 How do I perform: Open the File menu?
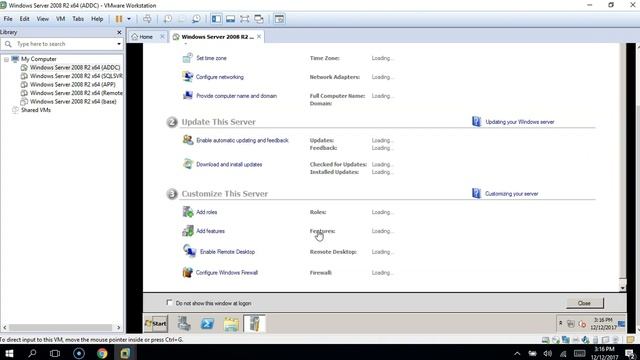point(8,19)
